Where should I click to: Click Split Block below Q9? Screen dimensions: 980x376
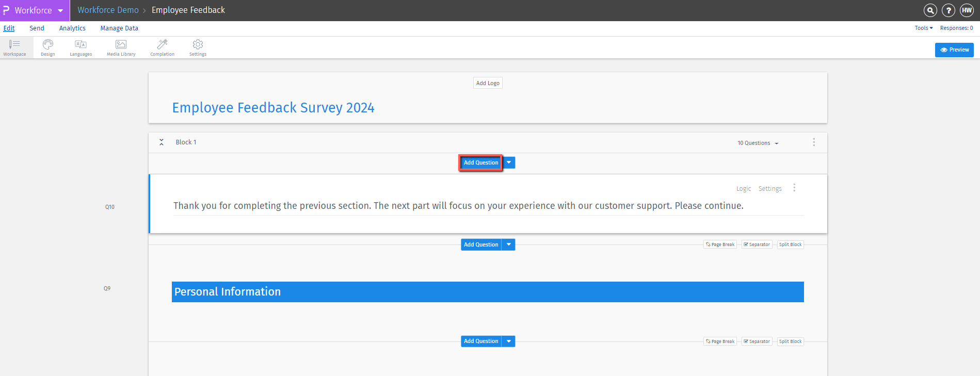point(790,341)
